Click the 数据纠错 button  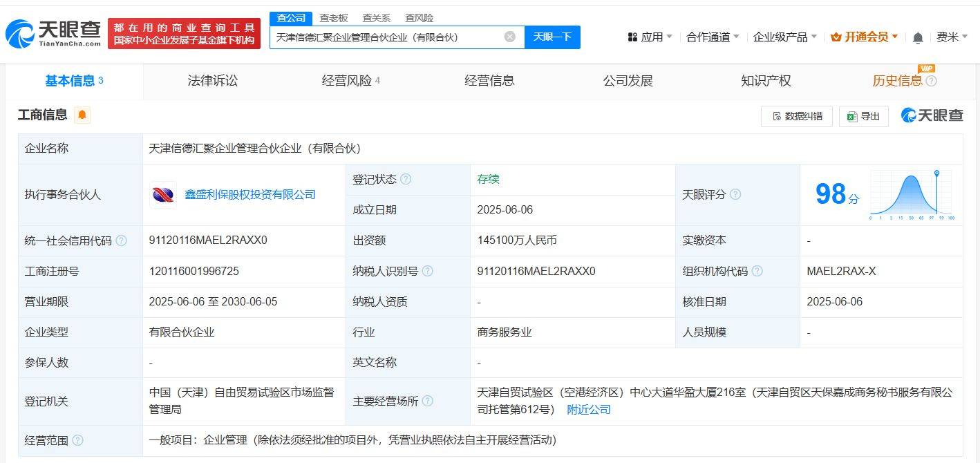(797, 116)
